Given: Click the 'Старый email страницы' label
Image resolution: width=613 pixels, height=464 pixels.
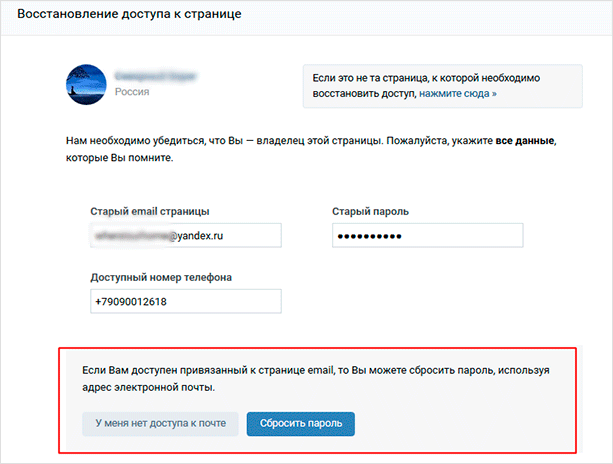Looking at the screenshot, I should click(x=150, y=211).
